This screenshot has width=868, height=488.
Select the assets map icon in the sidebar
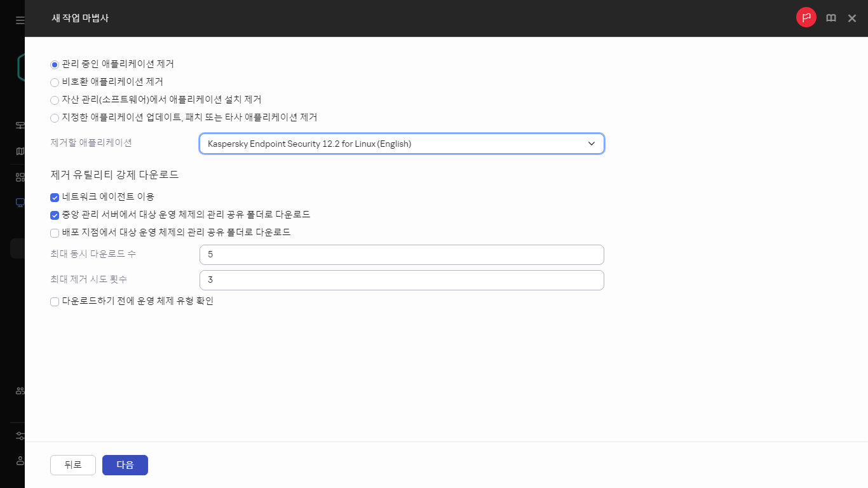pyautogui.click(x=18, y=151)
